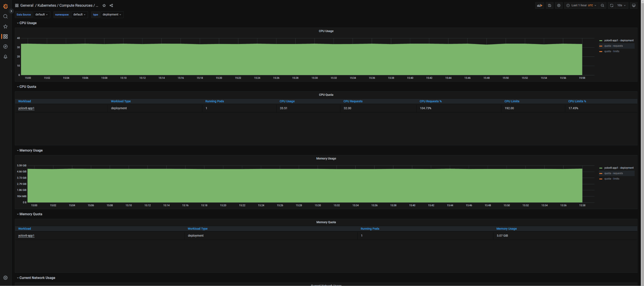Sort CPU Quota table by Workload Type

[121, 101]
